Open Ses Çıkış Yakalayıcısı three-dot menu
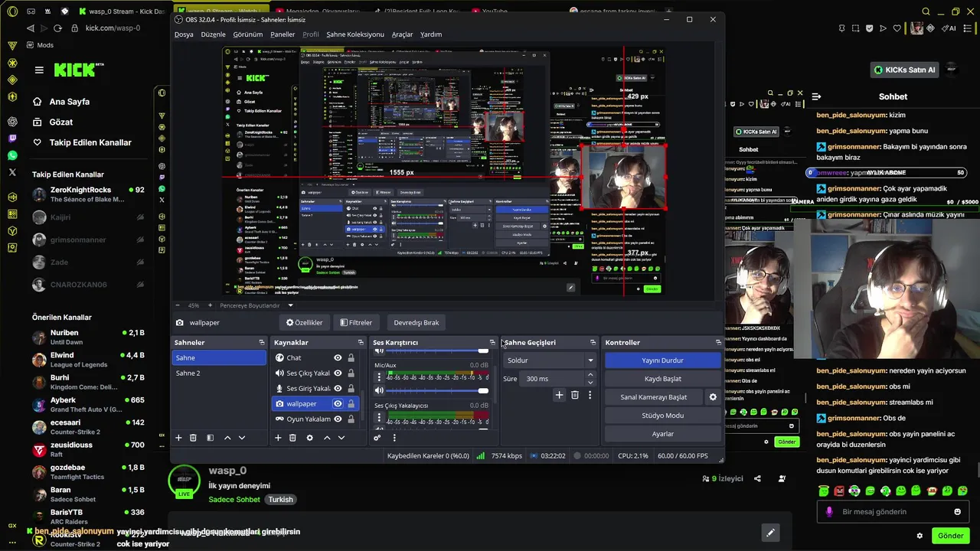The width and height of the screenshot is (980, 551). click(379, 418)
